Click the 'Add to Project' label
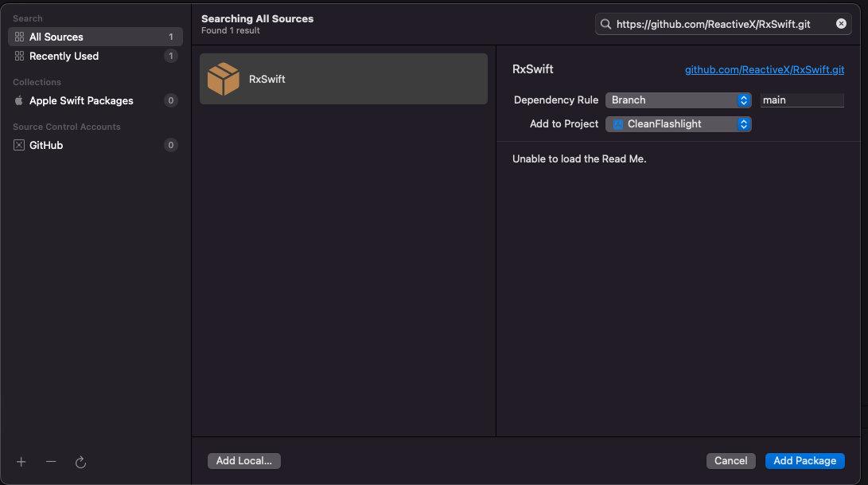 (564, 124)
